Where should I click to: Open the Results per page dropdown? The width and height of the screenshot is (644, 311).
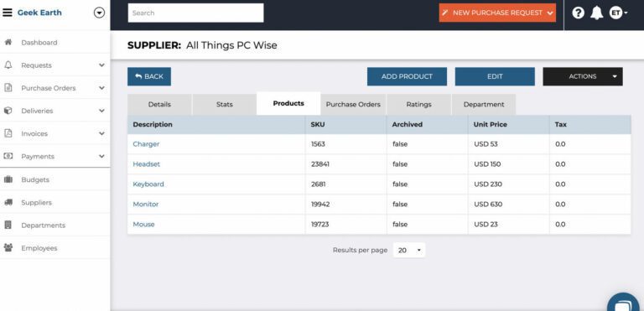(x=408, y=250)
